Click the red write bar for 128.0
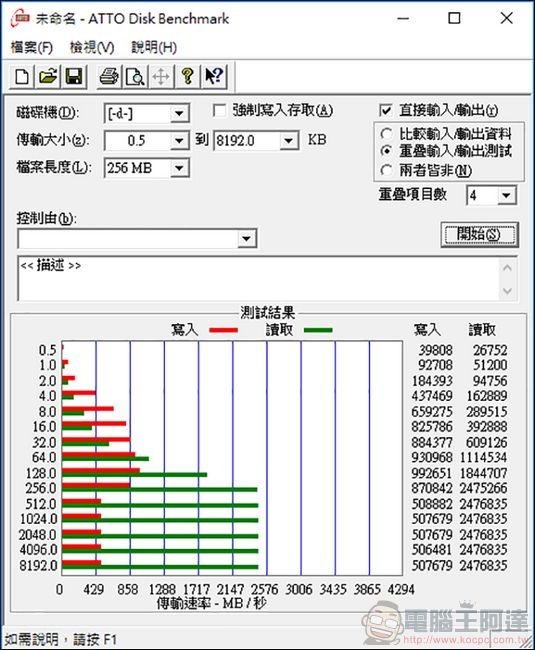 [101, 471]
